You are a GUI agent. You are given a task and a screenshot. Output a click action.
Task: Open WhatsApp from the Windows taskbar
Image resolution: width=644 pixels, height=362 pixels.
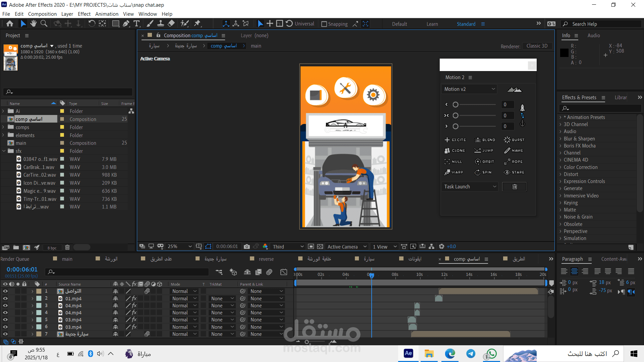pos(491,354)
